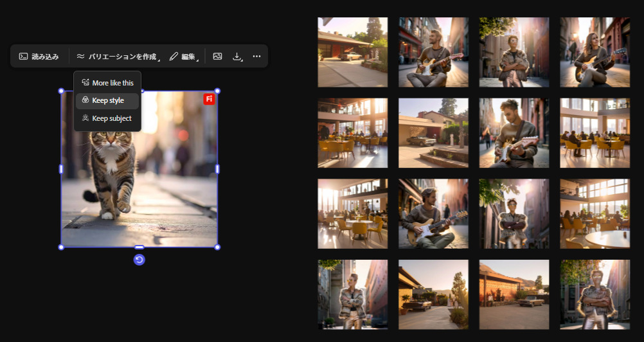Select bottom-row thumbnail of brick building with truck
This screenshot has height=342, width=644.
pos(514,294)
